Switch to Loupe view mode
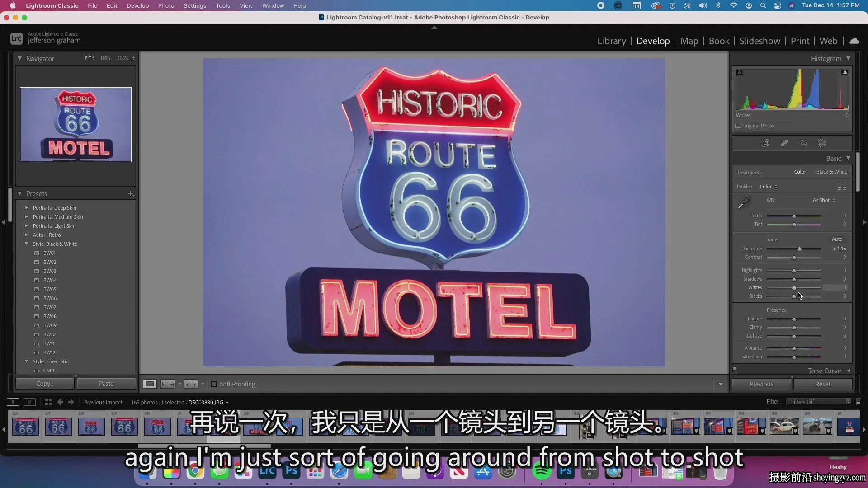Screen dimensions: 868x488 click(150, 384)
